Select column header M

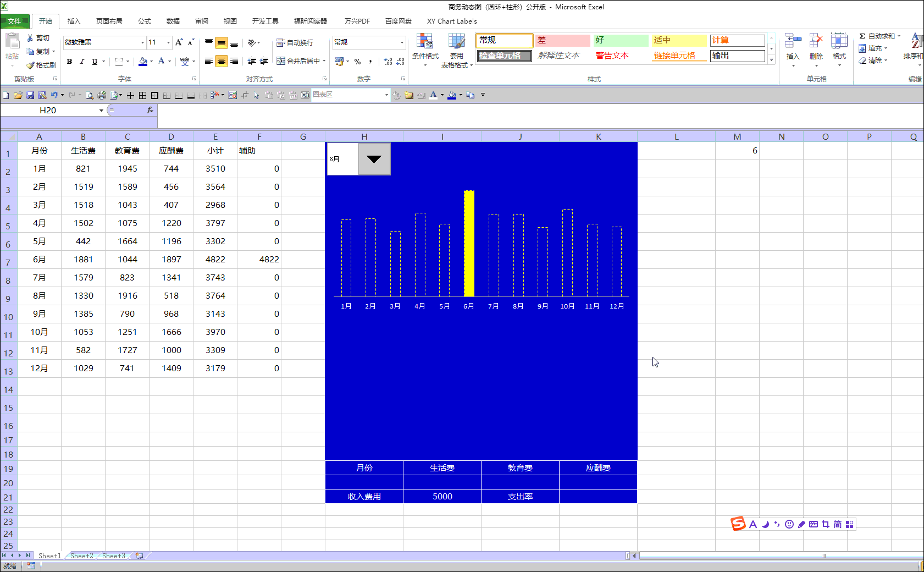tap(737, 136)
